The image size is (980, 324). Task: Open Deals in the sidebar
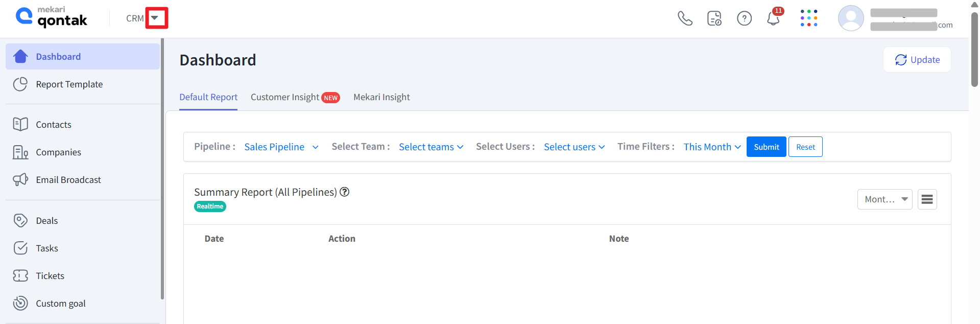pyautogui.click(x=46, y=221)
